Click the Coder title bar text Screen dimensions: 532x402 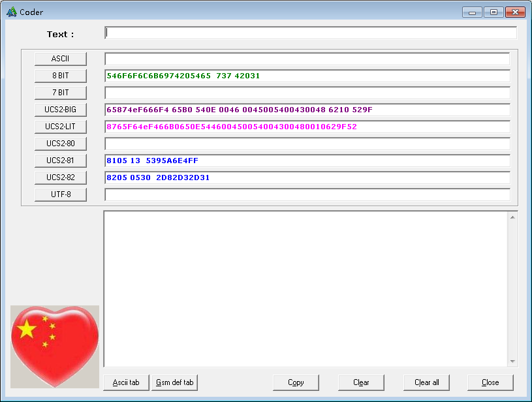click(x=31, y=12)
